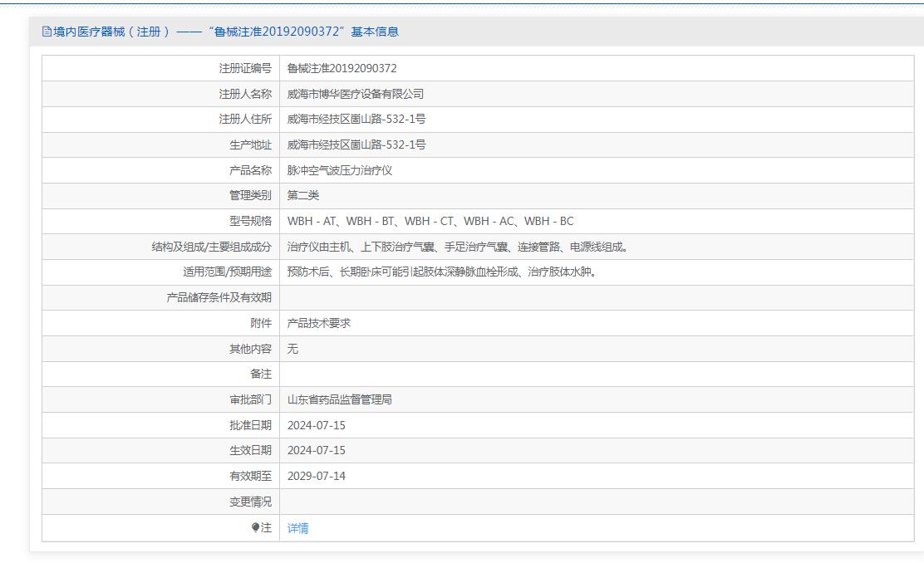Click the intended use 预防术后 text
The height and width of the screenshot is (563, 924).
[x=443, y=272]
